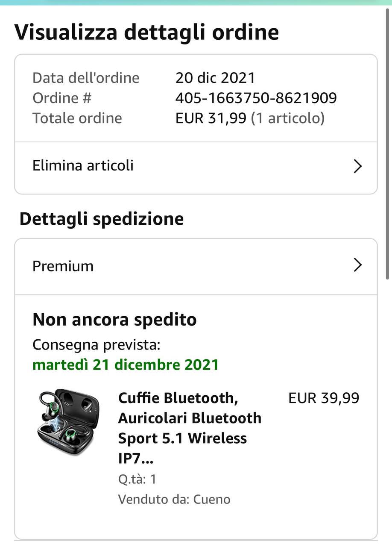This screenshot has height=547, width=392.
Task: Click the Totale ordine EUR 31,99 value
Action: click(x=211, y=118)
